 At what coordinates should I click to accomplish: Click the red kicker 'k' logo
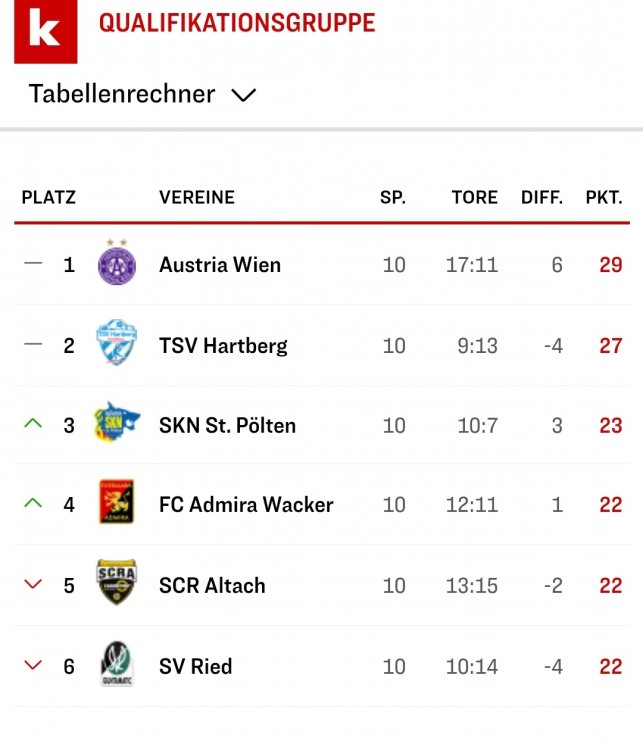[x=45, y=32]
